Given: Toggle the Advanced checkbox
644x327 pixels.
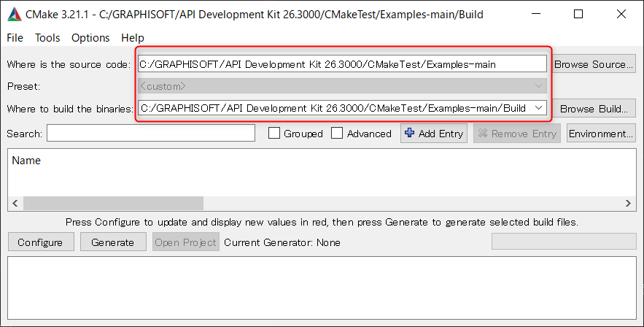Looking at the screenshot, I should pyautogui.click(x=337, y=134).
